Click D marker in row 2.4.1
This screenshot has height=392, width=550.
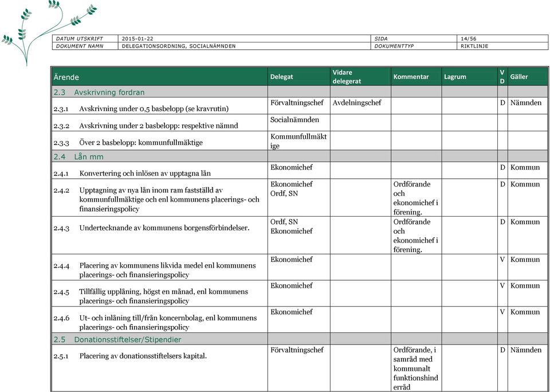[502, 167]
